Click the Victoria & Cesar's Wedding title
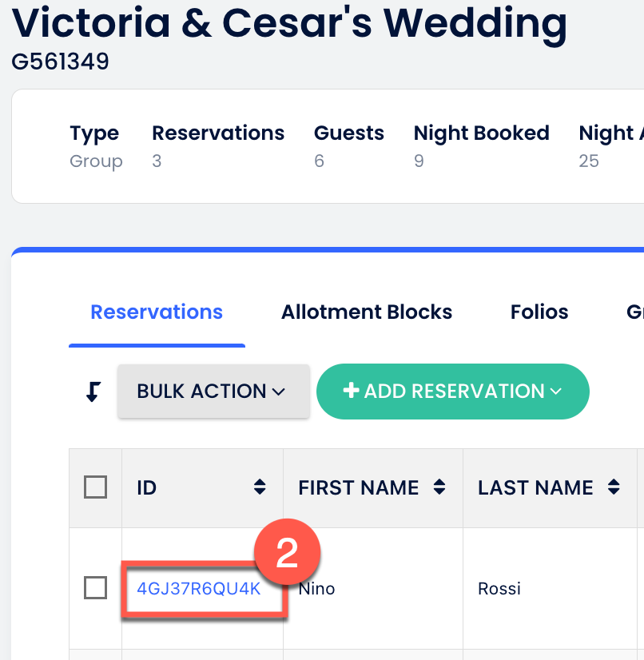The image size is (644, 660). click(x=289, y=24)
